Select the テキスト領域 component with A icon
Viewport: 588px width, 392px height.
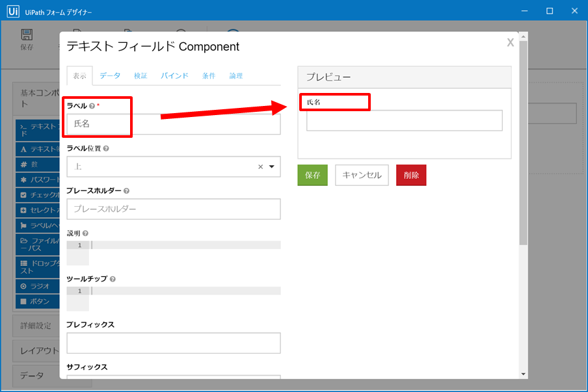38,149
